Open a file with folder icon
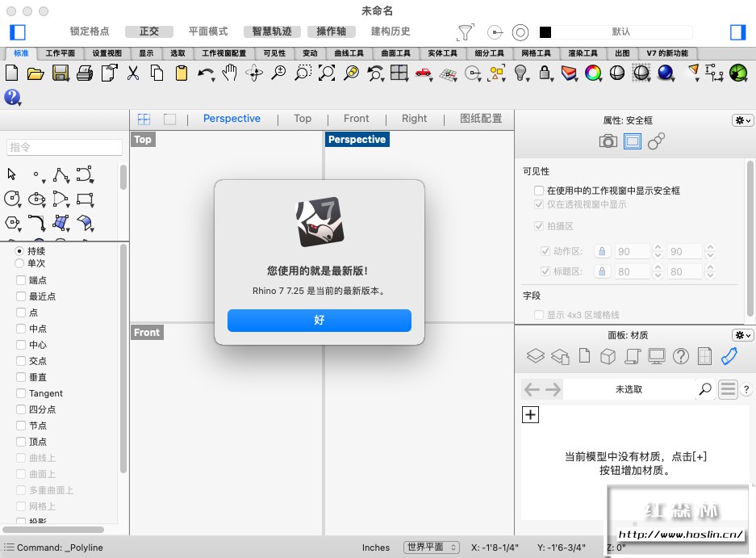This screenshot has width=756, height=558. coord(36,73)
